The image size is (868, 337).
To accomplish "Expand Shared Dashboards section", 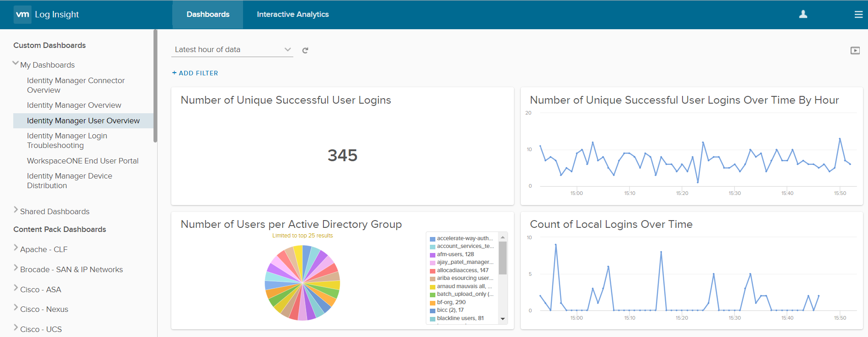I will coord(16,210).
